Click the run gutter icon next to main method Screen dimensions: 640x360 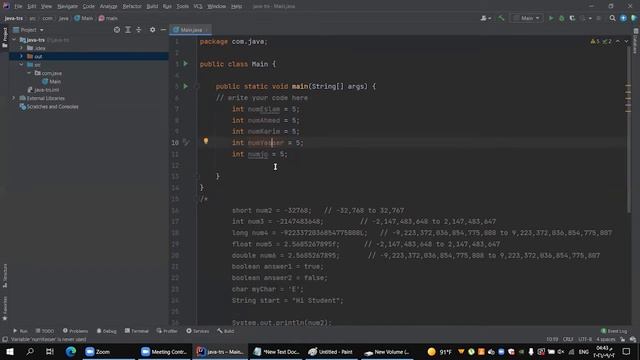click(186, 86)
